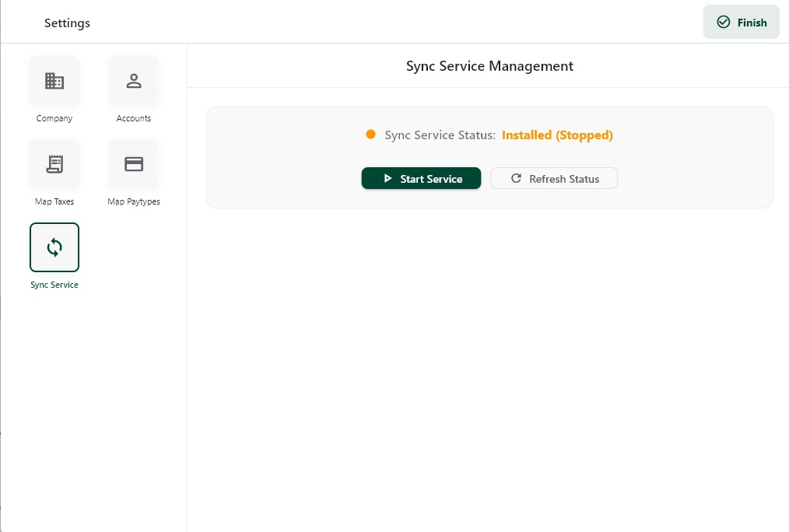Go to the Accounts label in sidebar

134,118
